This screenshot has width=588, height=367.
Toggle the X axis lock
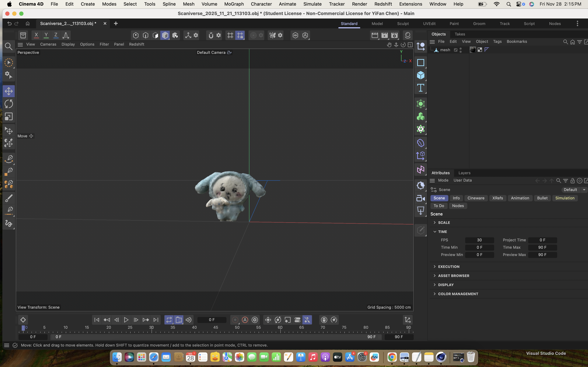coord(36,35)
